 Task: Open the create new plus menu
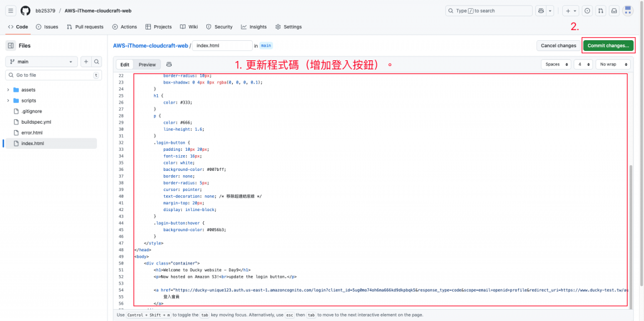pos(571,11)
